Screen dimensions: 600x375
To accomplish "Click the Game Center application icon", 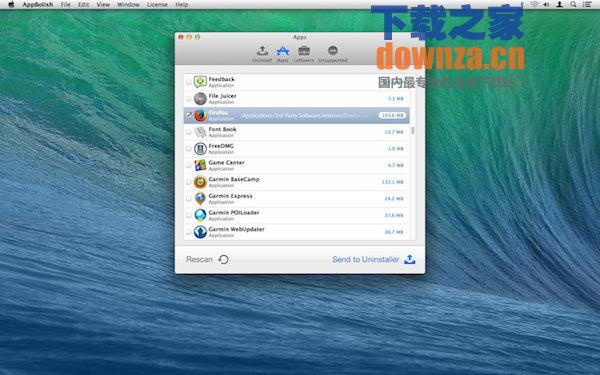I will pyautogui.click(x=200, y=165).
